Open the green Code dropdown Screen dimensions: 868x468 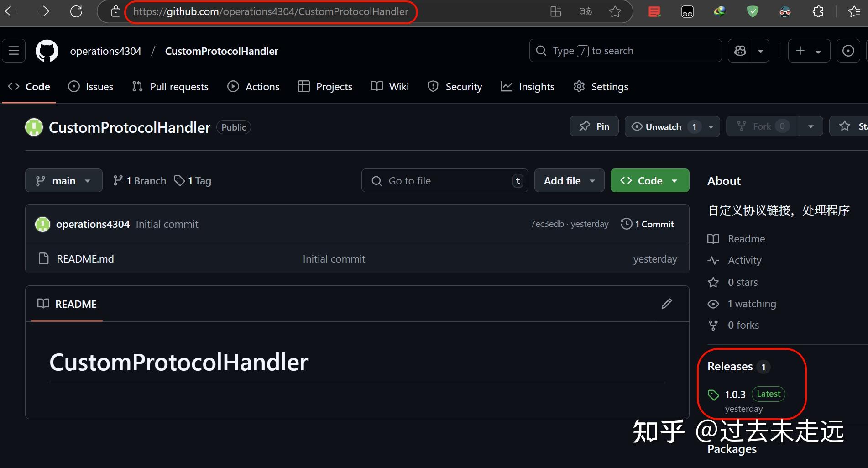pos(649,180)
